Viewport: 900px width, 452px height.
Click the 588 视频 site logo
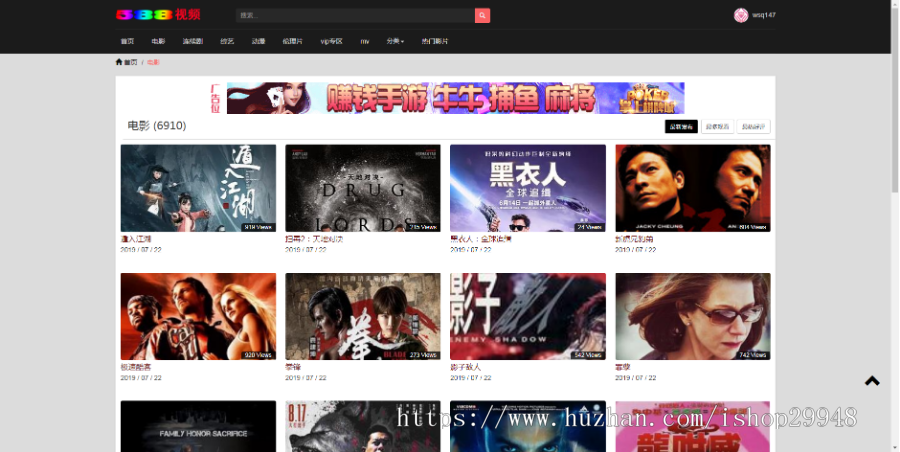pyautogui.click(x=158, y=14)
